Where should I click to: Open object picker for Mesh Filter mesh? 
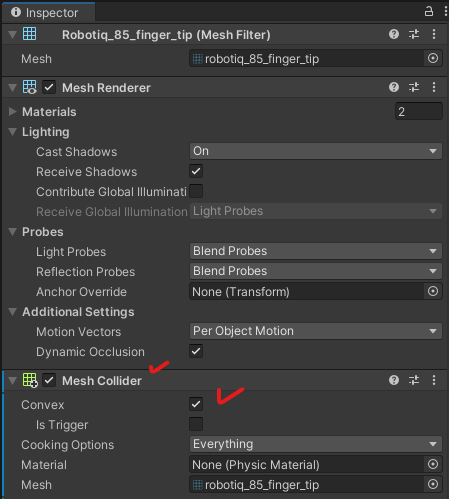point(433,58)
